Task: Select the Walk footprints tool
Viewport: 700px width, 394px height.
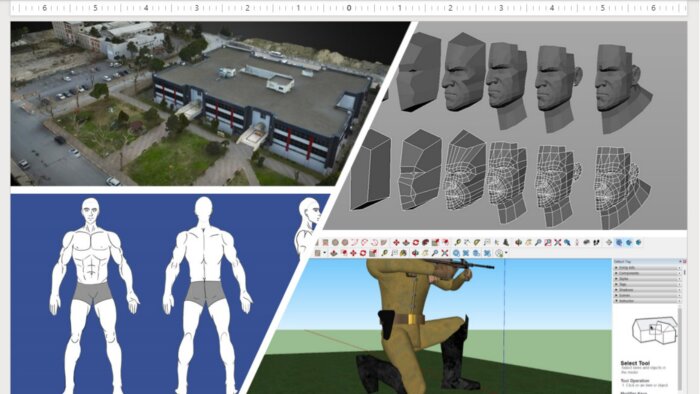Action: click(596, 242)
